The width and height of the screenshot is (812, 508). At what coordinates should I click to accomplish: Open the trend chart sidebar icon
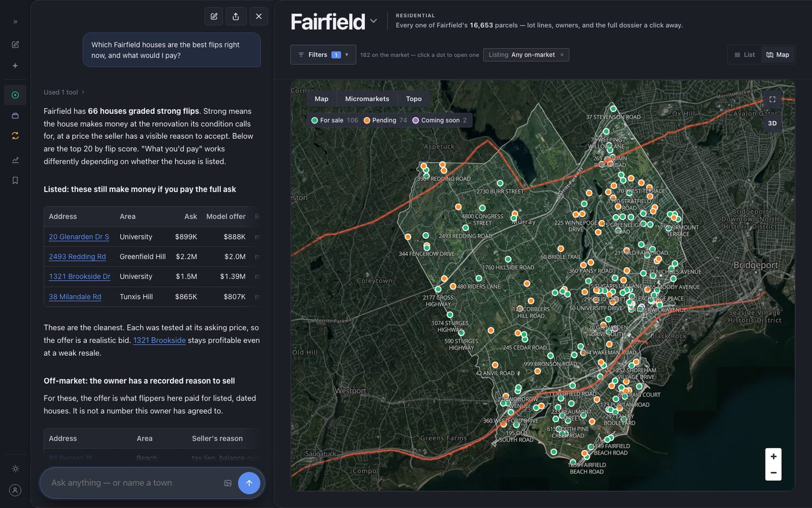tap(15, 160)
